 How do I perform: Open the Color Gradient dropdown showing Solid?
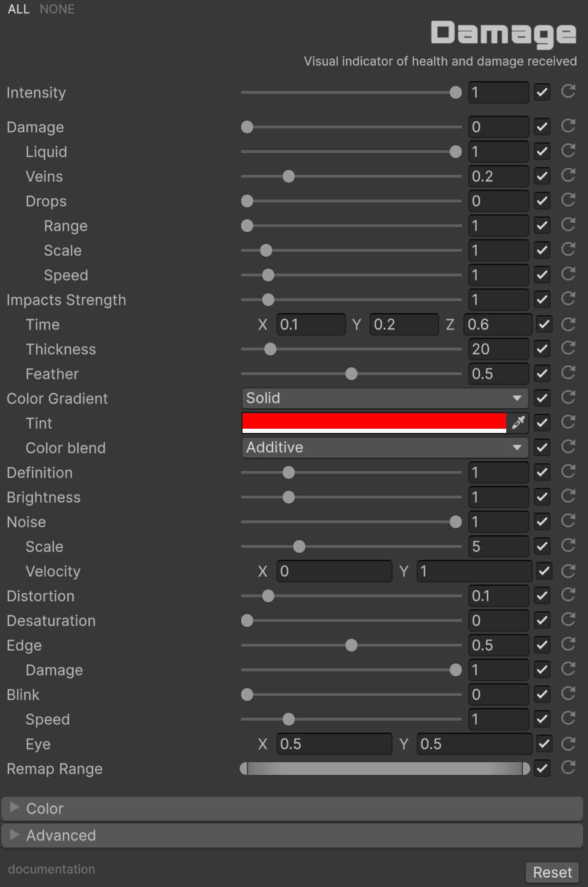(385, 398)
